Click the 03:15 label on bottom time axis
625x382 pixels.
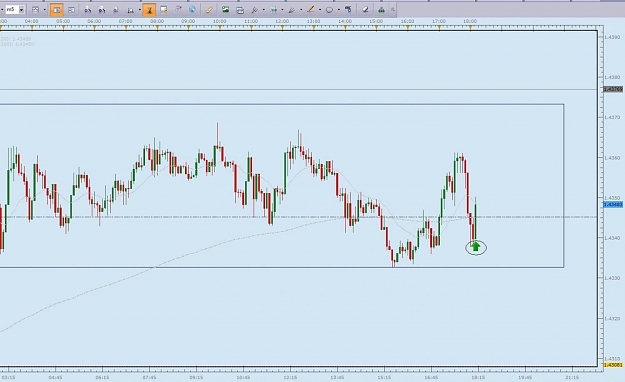coord(8,377)
